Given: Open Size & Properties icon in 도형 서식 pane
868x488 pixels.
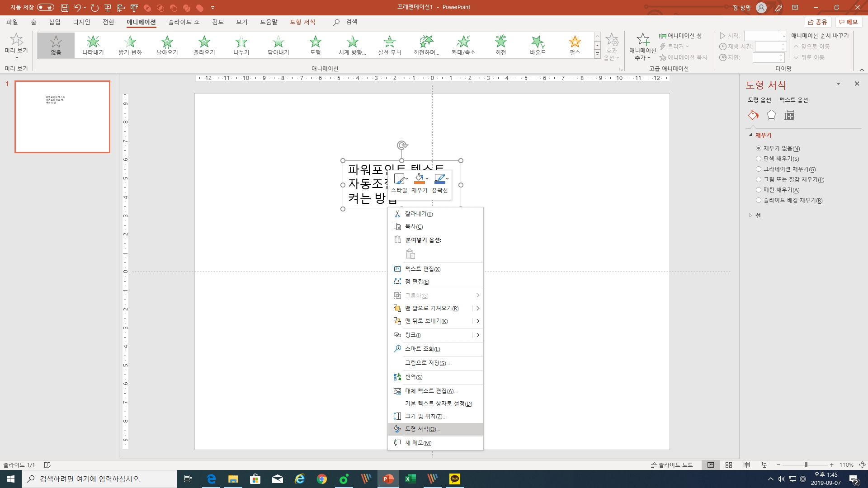Looking at the screenshot, I should (789, 116).
